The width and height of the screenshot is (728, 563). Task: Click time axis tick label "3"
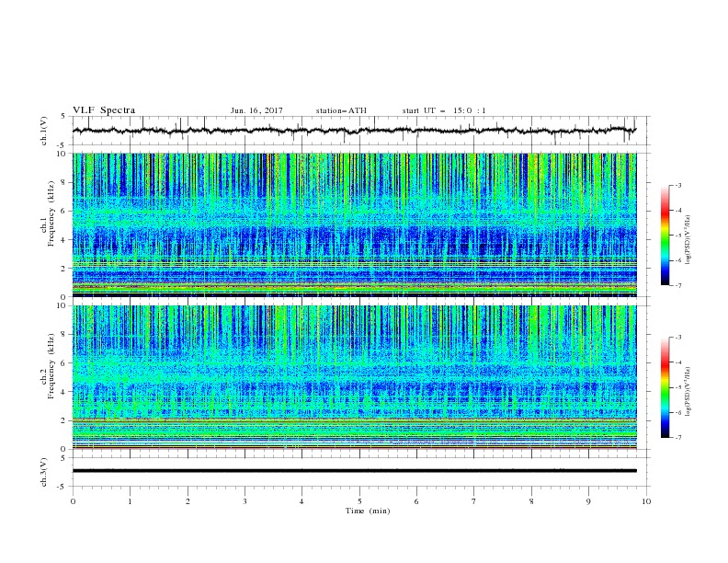click(245, 501)
